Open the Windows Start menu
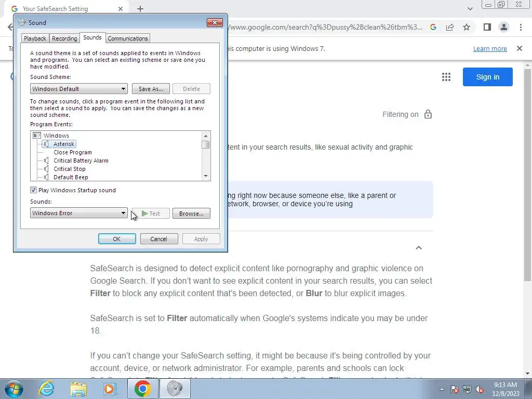This screenshot has height=399, width=532. 14,389
